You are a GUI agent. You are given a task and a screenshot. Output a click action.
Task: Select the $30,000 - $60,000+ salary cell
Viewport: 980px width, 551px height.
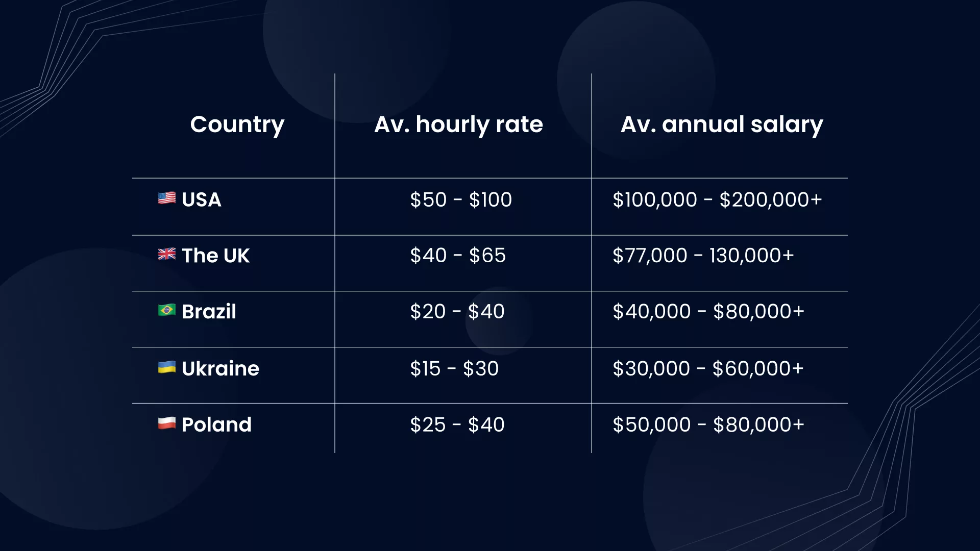708,368
